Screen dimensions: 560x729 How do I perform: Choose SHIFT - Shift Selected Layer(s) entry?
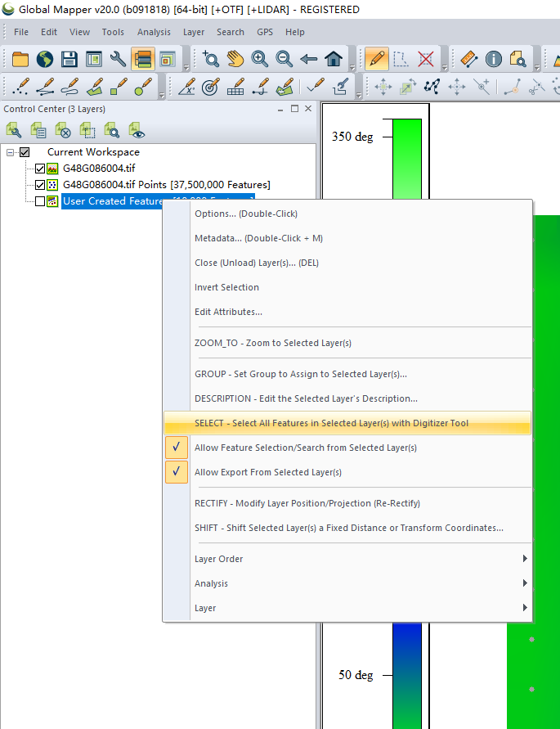(x=347, y=529)
